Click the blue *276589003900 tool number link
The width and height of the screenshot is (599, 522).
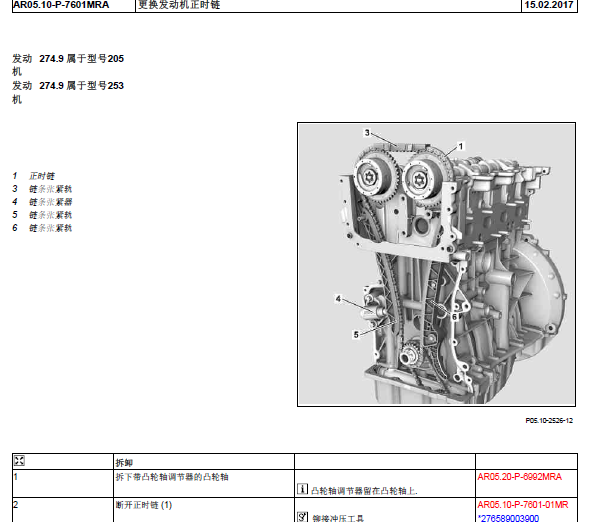(x=508, y=518)
